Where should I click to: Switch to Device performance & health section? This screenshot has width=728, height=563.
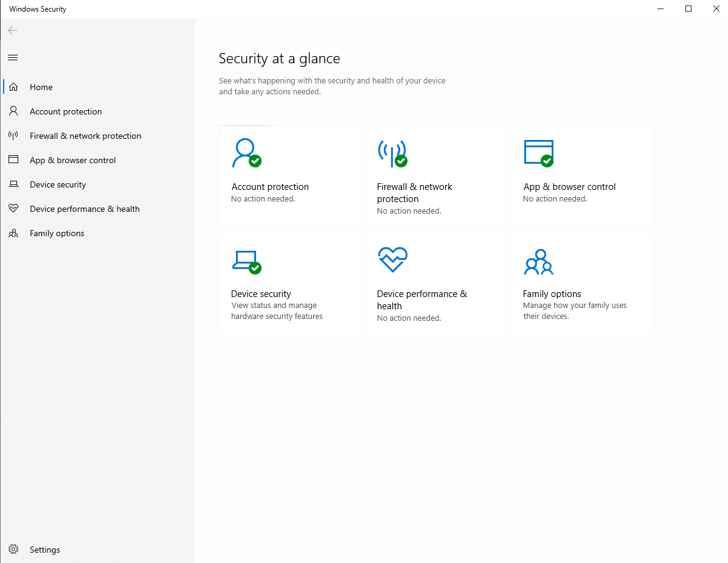(84, 208)
